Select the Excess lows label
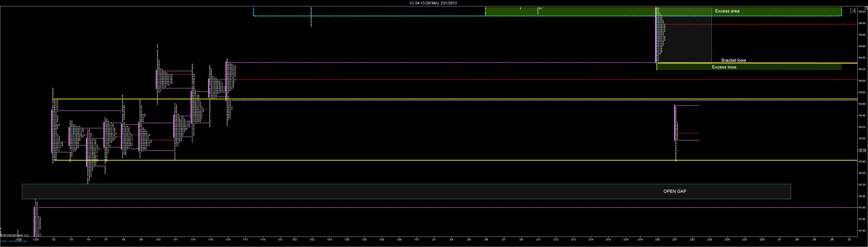Image resolution: width=868 pixels, height=247 pixels. pyautogui.click(x=724, y=67)
